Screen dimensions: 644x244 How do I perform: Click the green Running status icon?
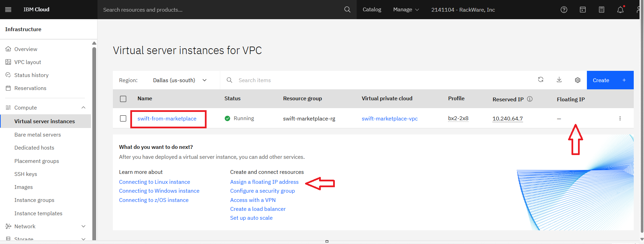[x=227, y=118]
